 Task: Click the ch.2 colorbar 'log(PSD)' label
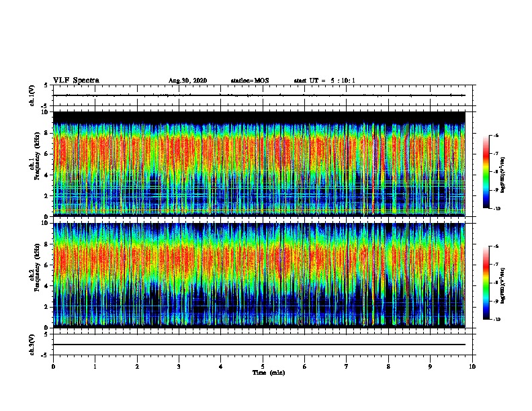tap(502, 286)
